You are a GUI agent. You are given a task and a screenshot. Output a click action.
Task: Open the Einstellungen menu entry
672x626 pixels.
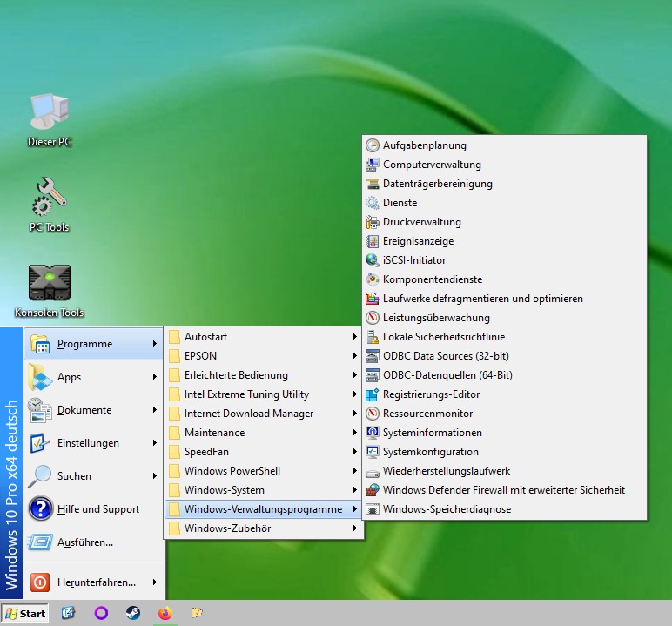pos(93,442)
